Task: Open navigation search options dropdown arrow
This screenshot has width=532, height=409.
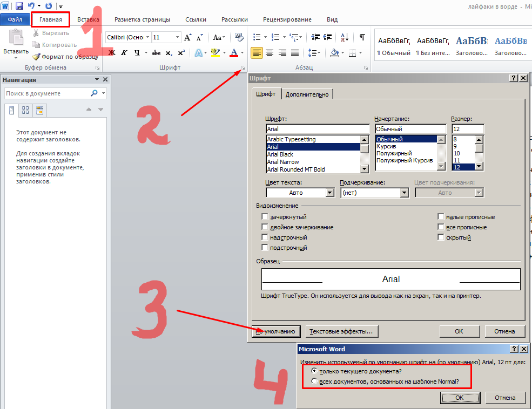Action: (x=104, y=93)
